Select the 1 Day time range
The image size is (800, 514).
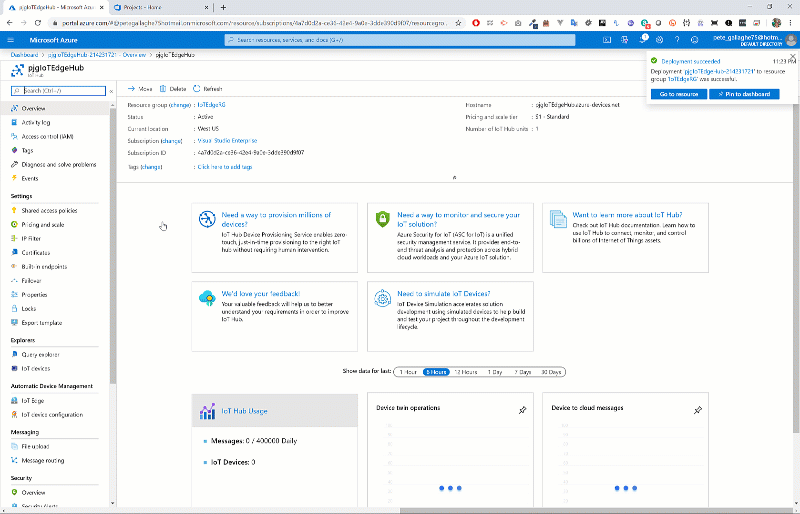(x=495, y=372)
